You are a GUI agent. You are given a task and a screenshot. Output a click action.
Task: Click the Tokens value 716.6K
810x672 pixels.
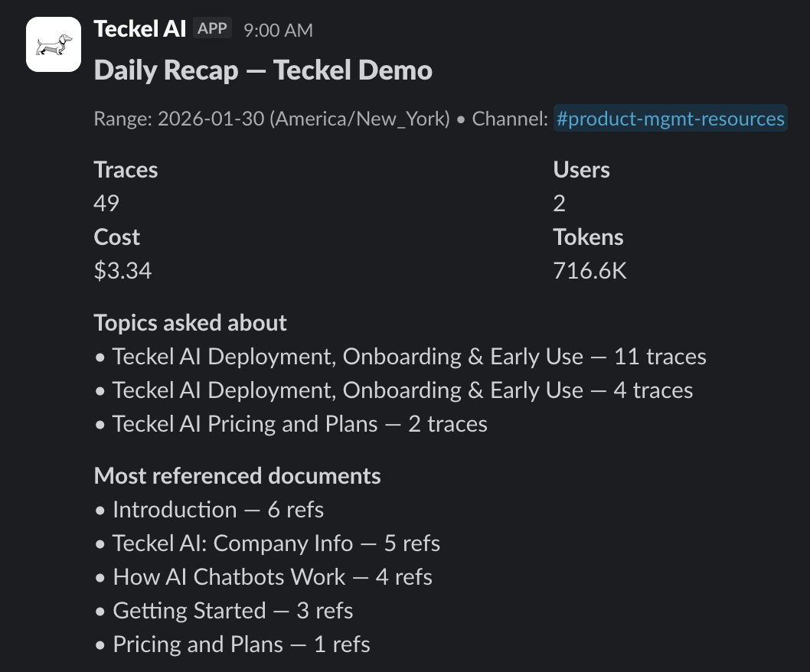(590, 270)
